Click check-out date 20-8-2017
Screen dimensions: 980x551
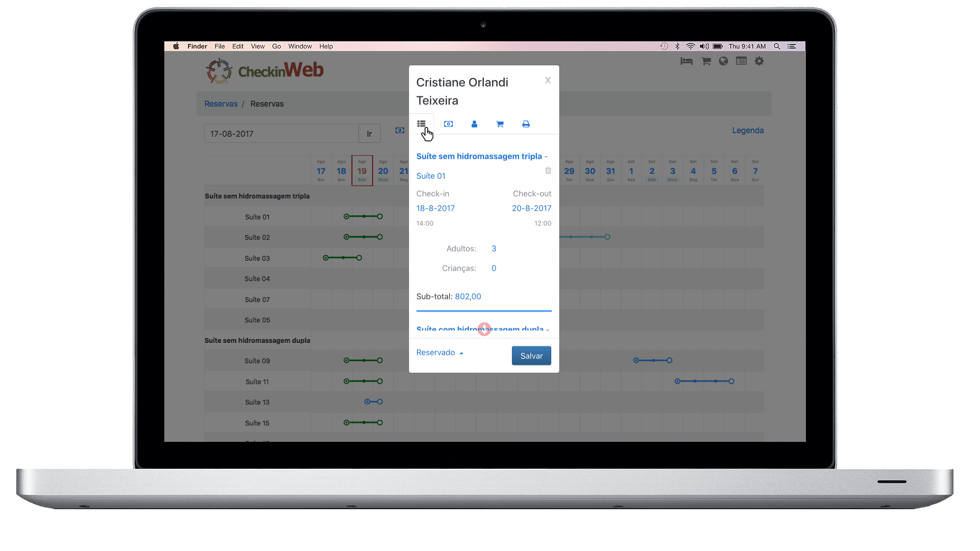tap(531, 208)
